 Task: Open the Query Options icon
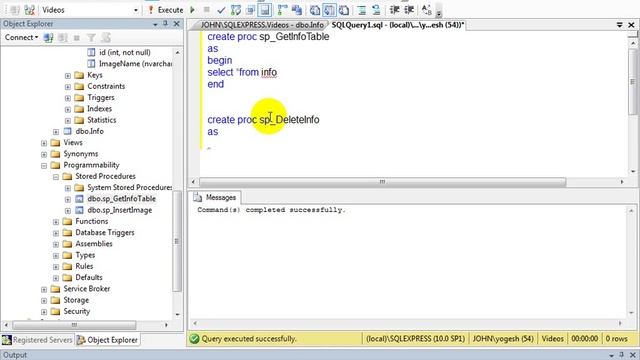[251, 10]
